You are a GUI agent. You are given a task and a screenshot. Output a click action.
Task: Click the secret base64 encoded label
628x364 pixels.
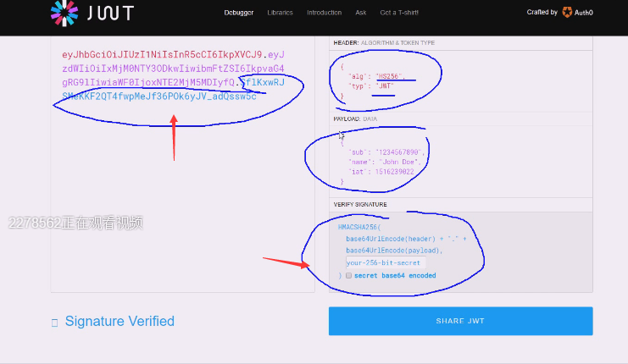click(x=395, y=276)
